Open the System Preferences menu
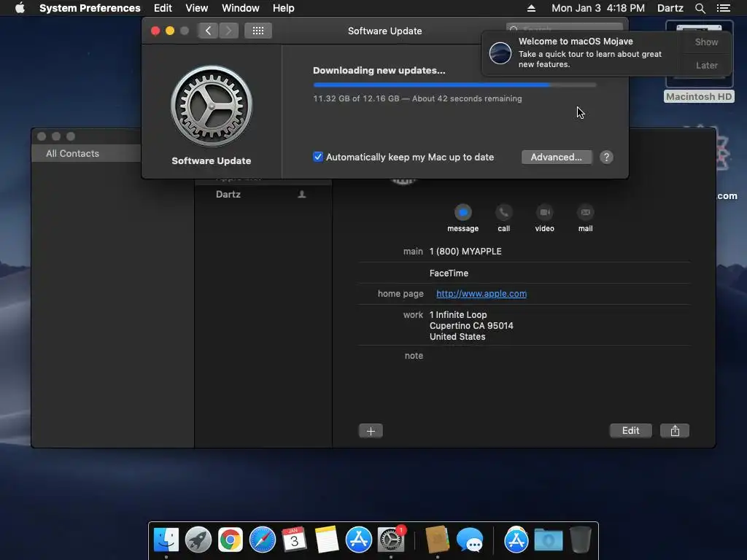The image size is (747, 560). (x=90, y=8)
